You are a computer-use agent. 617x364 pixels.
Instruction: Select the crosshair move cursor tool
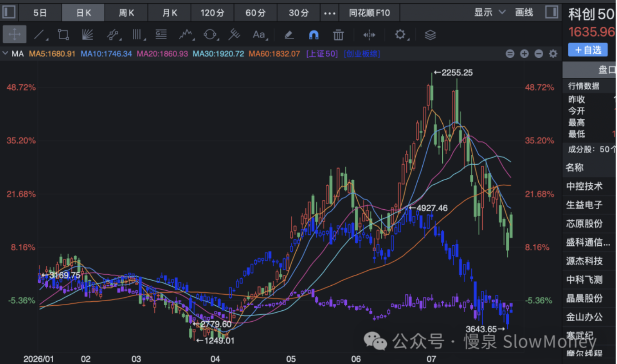coord(15,35)
